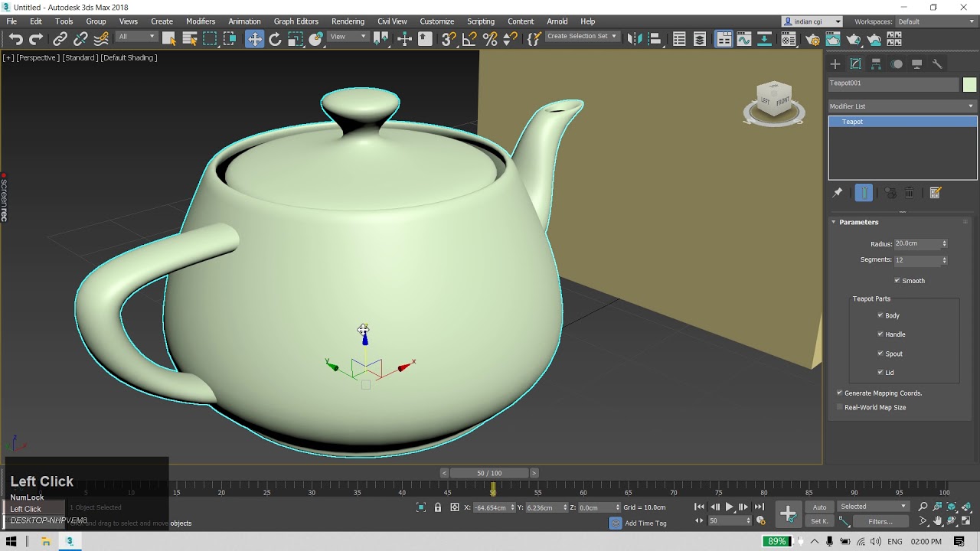Toggle the ribbon display
980x551 pixels.
tap(724, 39)
